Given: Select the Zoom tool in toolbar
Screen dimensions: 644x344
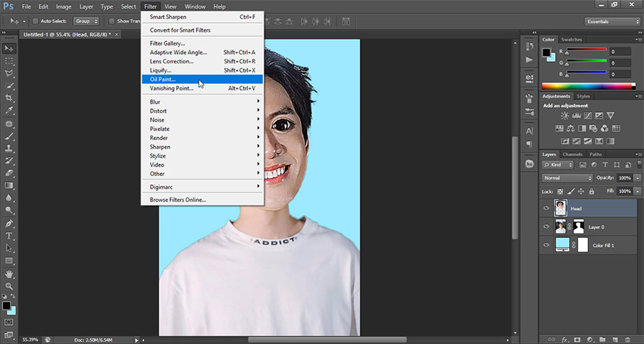Looking at the screenshot, I should coord(10,286).
